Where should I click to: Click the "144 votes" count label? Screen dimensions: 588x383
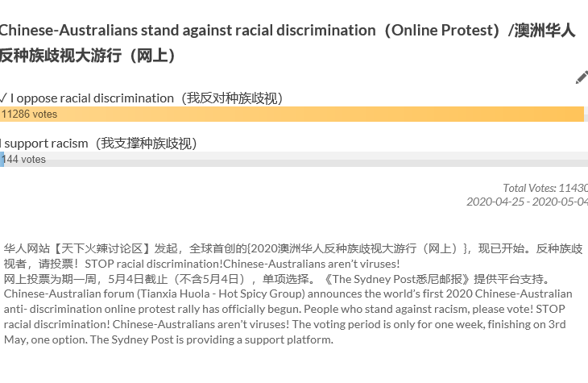click(x=25, y=160)
